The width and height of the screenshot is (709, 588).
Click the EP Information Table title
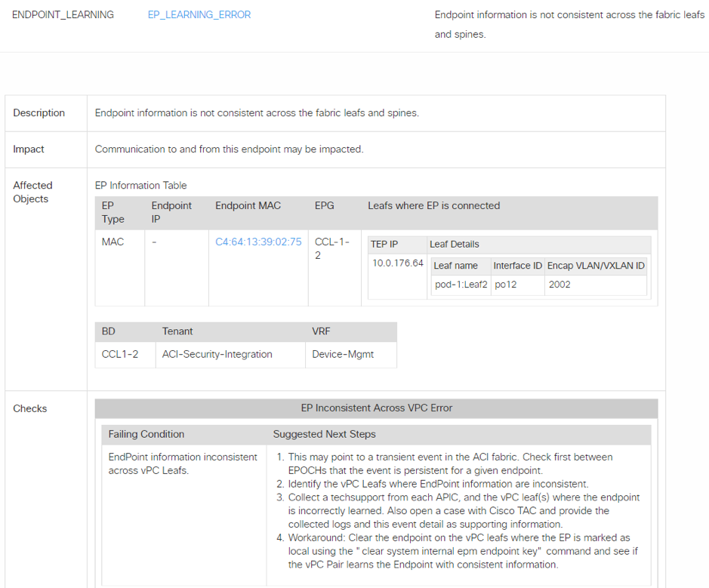pyautogui.click(x=140, y=185)
